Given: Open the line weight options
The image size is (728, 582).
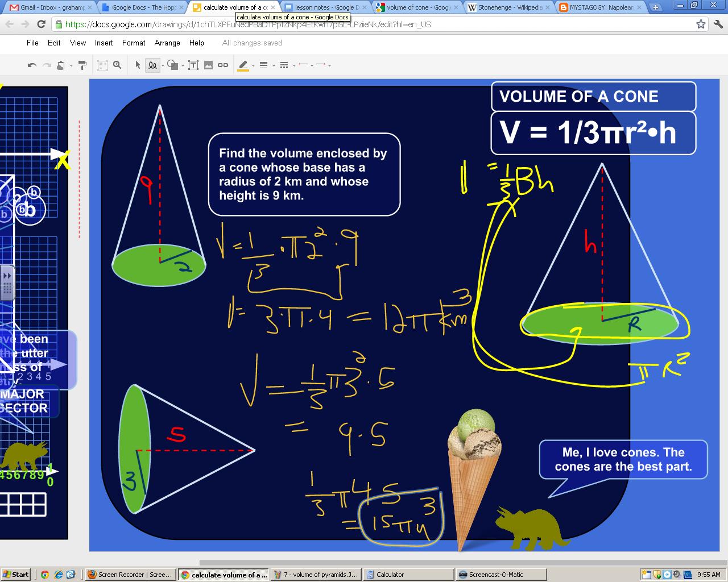Looking at the screenshot, I should pyautogui.click(x=264, y=65).
